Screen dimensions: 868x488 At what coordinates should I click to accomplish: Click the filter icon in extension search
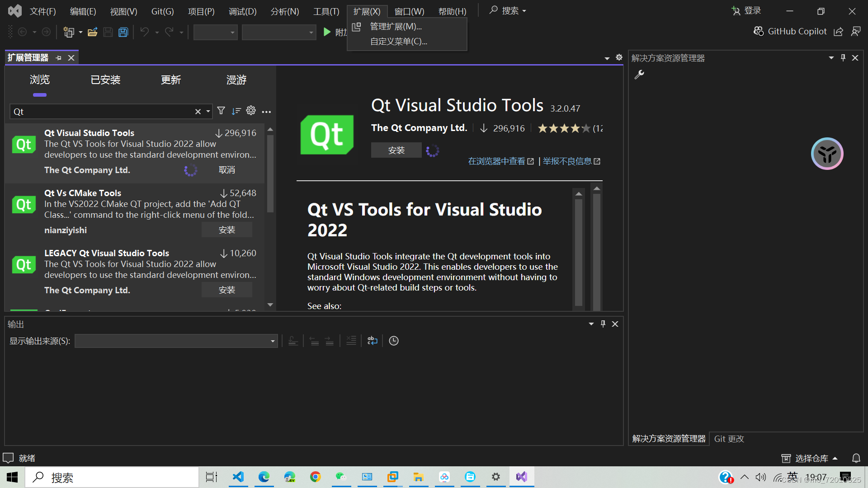(x=221, y=111)
